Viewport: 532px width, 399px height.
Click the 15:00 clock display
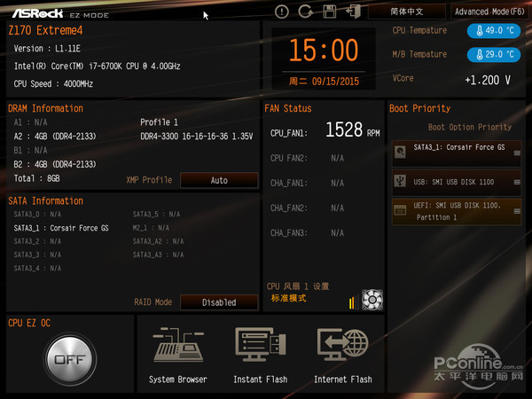(324, 51)
